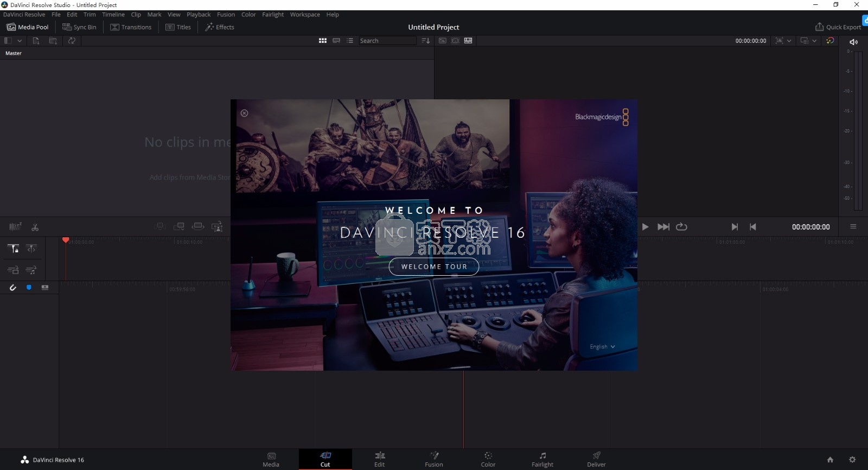The height and width of the screenshot is (470, 868).
Task: Click the Import Media icon
Action: [36, 41]
